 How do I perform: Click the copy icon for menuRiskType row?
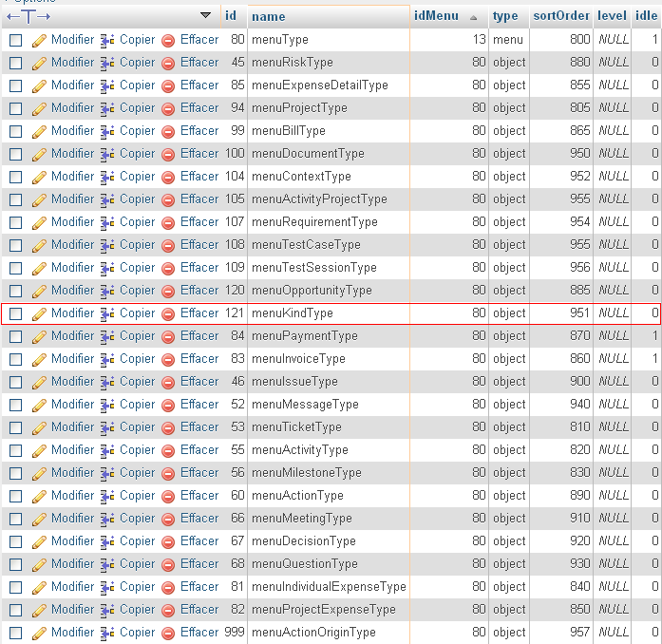107,63
